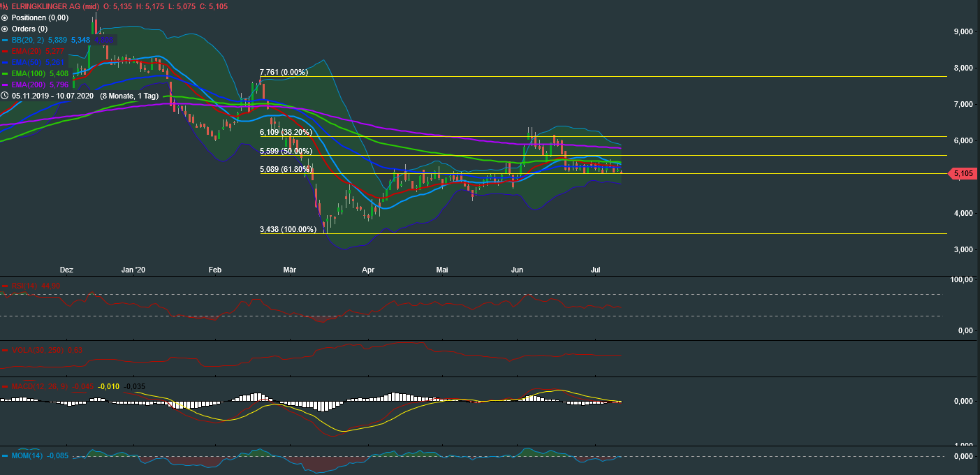Click the 8,000 price axis label
980x475 pixels.
click(x=963, y=68)
